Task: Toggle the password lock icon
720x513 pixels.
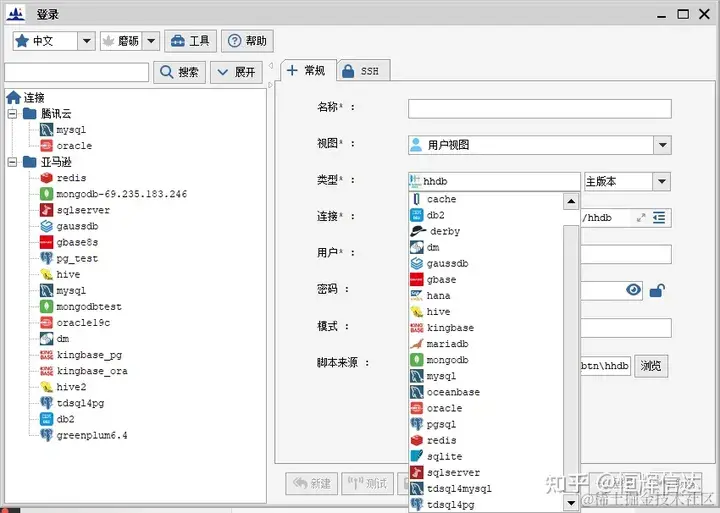Action: [657, 290]
